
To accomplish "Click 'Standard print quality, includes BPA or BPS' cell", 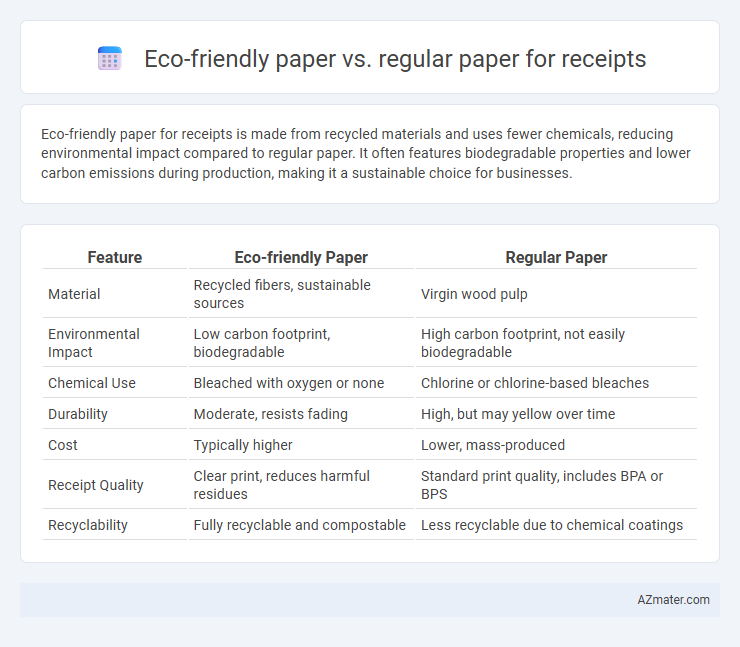I will 556,485.
